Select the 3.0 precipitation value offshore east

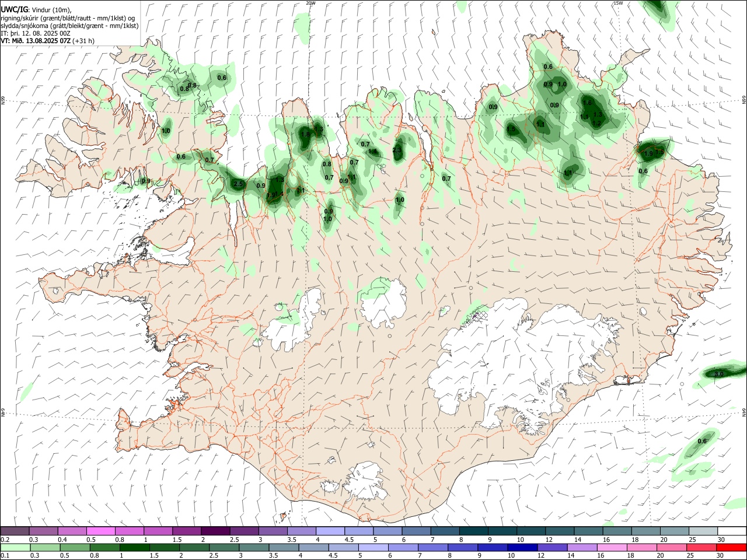(719, 373)
